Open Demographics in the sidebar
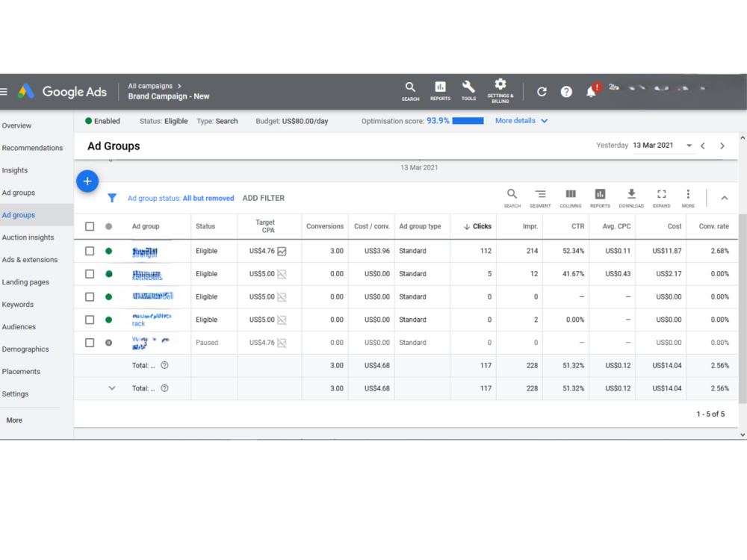 click(25, 349)
